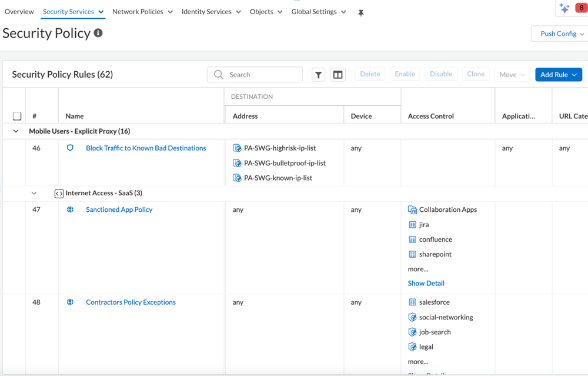This screenshot has width=588, height=376.
Task: Tick the select-all checkbox in table header
Action: click(17, 116)
